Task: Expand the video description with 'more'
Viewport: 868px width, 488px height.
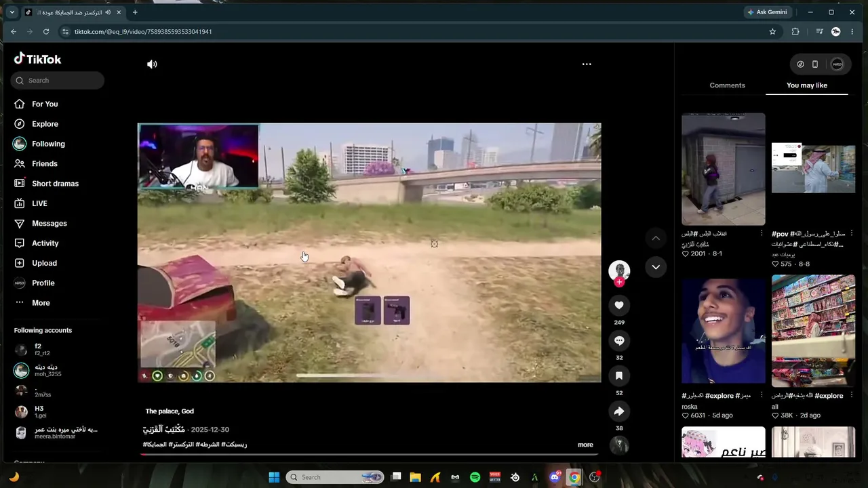Action: [x=585, y=445]
